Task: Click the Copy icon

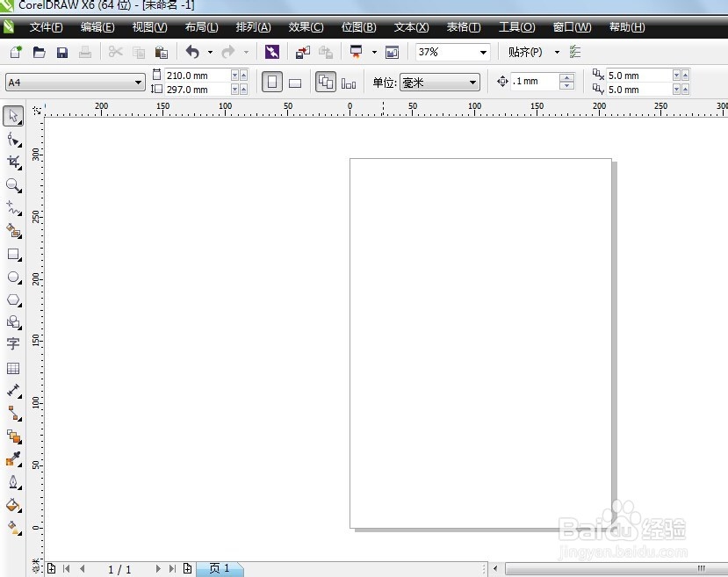Action: pyautogui.click(x=139, y=52)
